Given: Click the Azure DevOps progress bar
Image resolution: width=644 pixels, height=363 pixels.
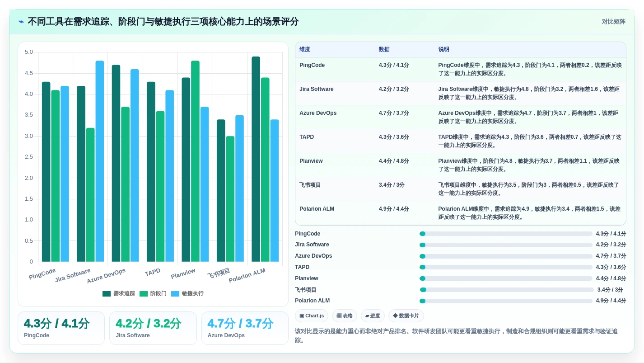Looking at the screenshot, I should (x=506, y=256).
